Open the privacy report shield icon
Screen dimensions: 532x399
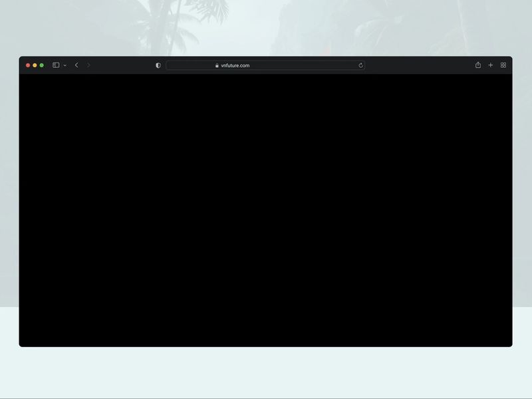(x=158, y=65)
